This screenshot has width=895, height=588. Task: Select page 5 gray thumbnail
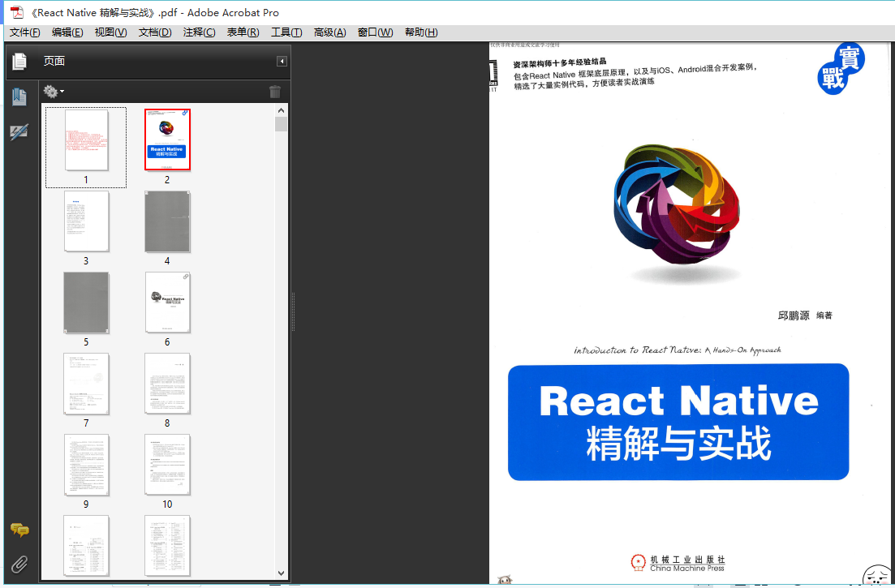coord(86,303)
